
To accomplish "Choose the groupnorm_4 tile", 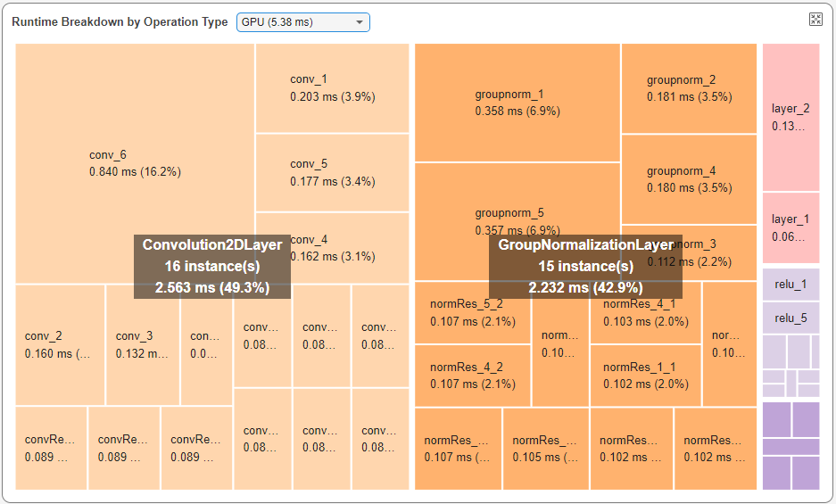I will click(x=689, y=179).
